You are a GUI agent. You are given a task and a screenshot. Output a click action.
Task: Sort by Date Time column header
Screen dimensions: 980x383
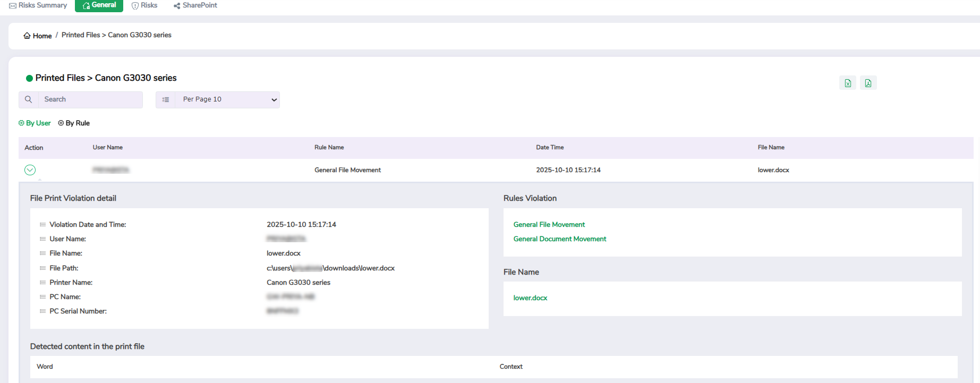(550, 148)
